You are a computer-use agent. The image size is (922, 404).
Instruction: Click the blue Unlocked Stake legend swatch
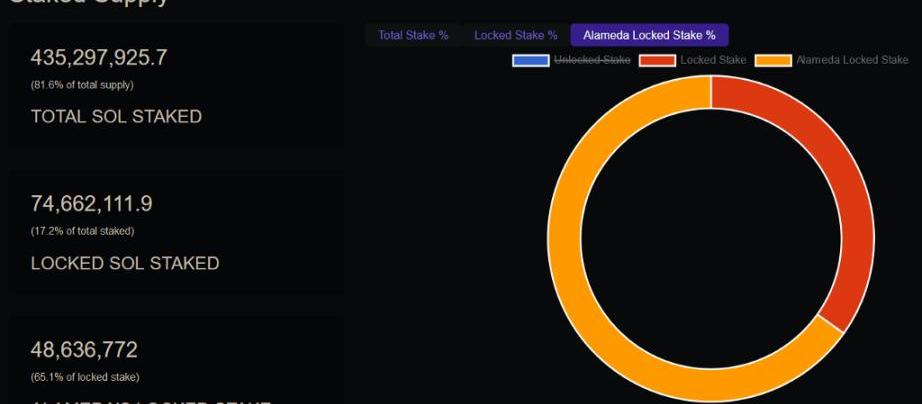(530, 61)
